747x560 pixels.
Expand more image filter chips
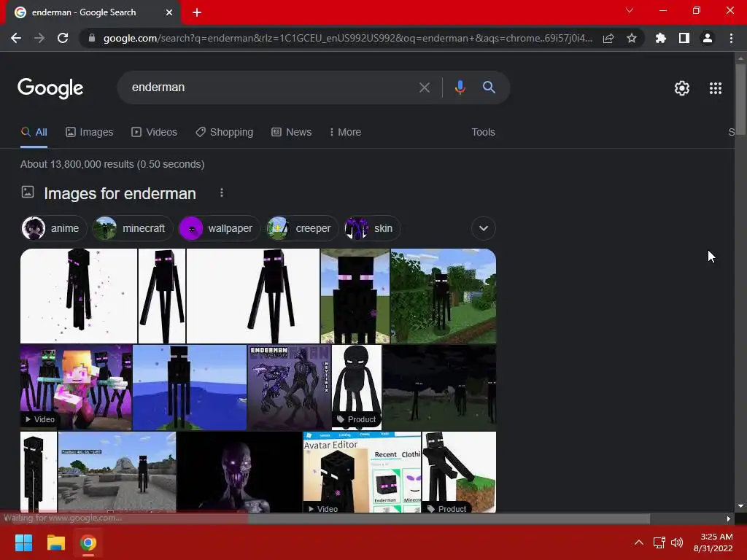pos(484,228)
